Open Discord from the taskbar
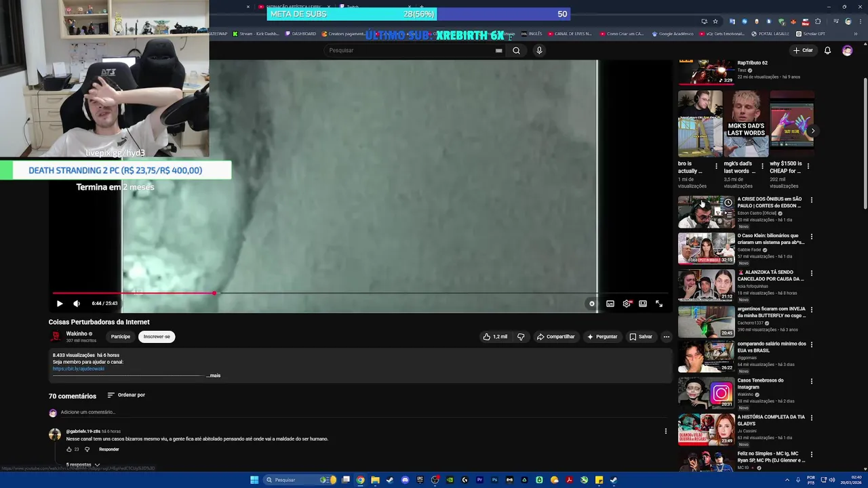 405,480
